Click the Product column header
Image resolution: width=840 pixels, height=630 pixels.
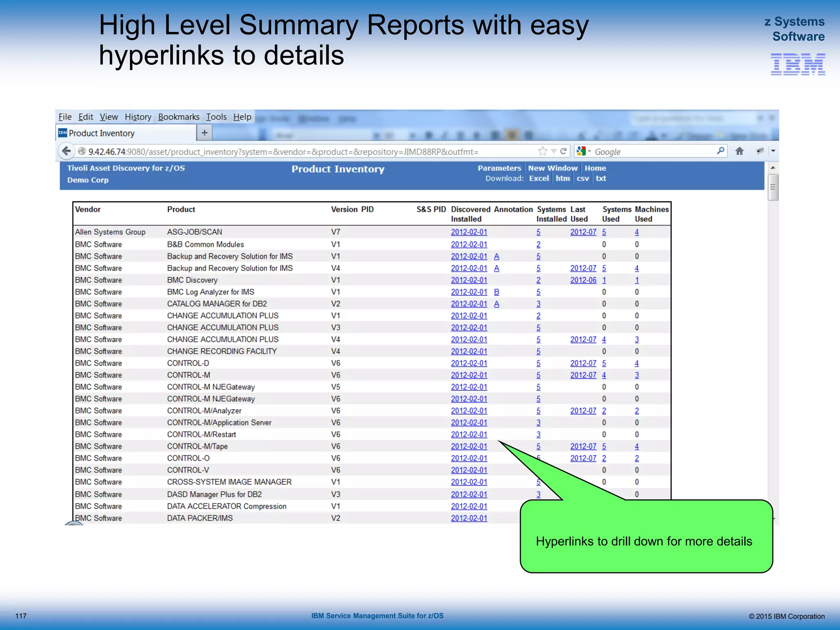click(181, 209)
